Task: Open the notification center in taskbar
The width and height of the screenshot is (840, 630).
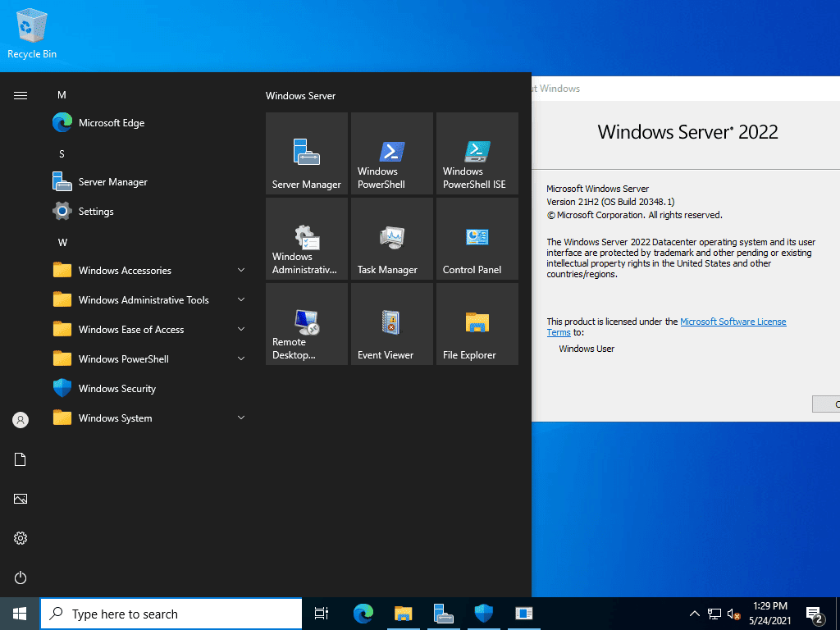Action: point(815,614)
